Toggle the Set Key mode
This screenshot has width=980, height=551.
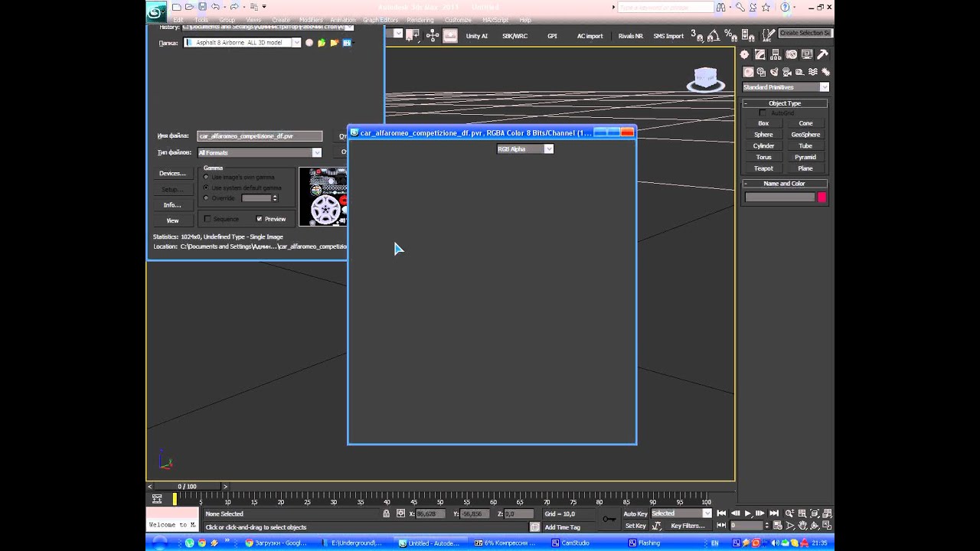coord(635,526)
